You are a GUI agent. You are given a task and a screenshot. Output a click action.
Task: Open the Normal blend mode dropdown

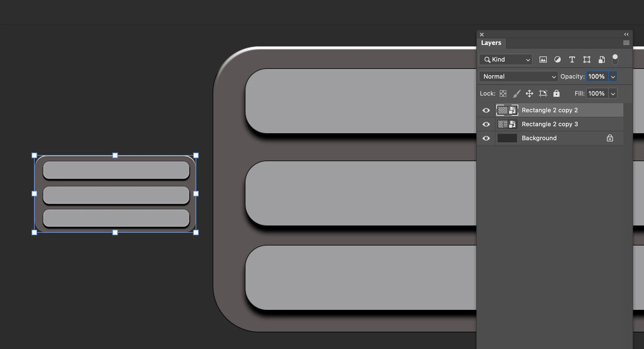click(518, 76)
